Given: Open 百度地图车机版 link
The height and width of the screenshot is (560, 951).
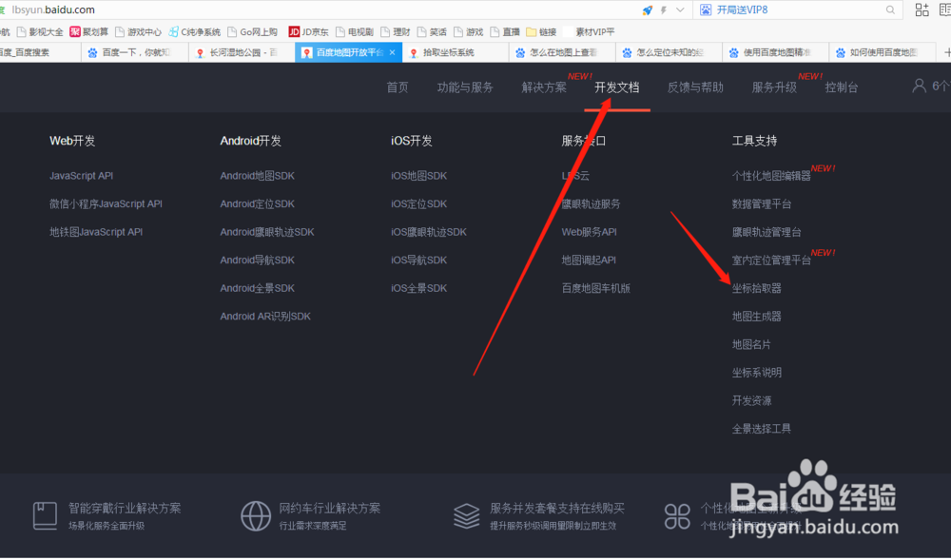Looking at the screenshot, I should pyautogui.click(x=595, y=288).
